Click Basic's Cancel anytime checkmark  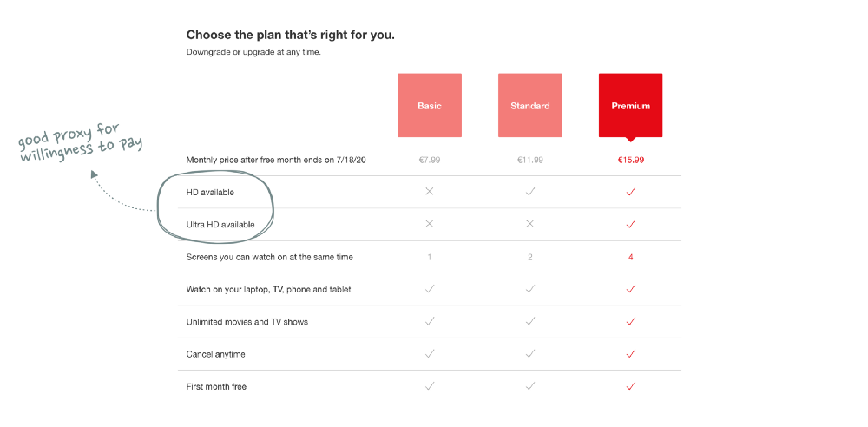coord(430,353)
